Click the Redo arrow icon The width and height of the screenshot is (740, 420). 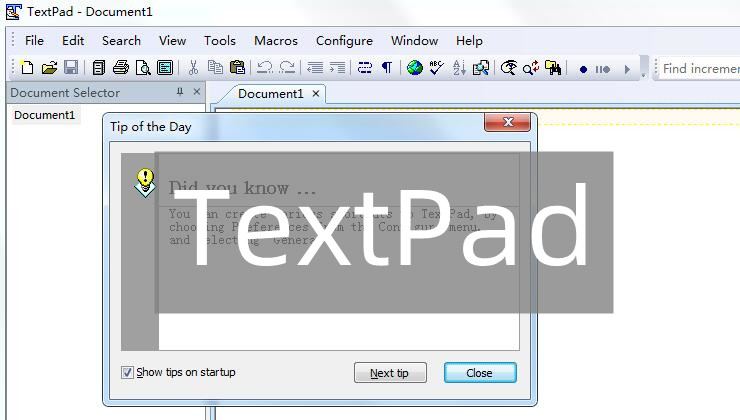click(x=287, y=68)
